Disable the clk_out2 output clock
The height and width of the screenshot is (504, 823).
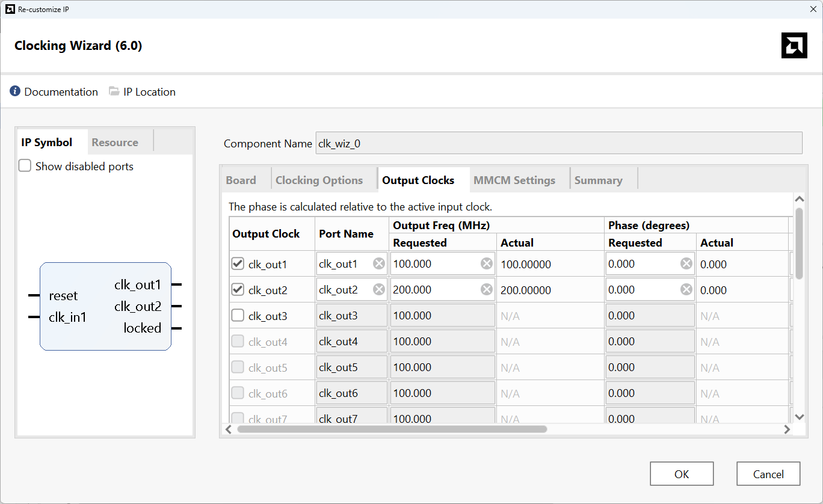click(238, 290)
